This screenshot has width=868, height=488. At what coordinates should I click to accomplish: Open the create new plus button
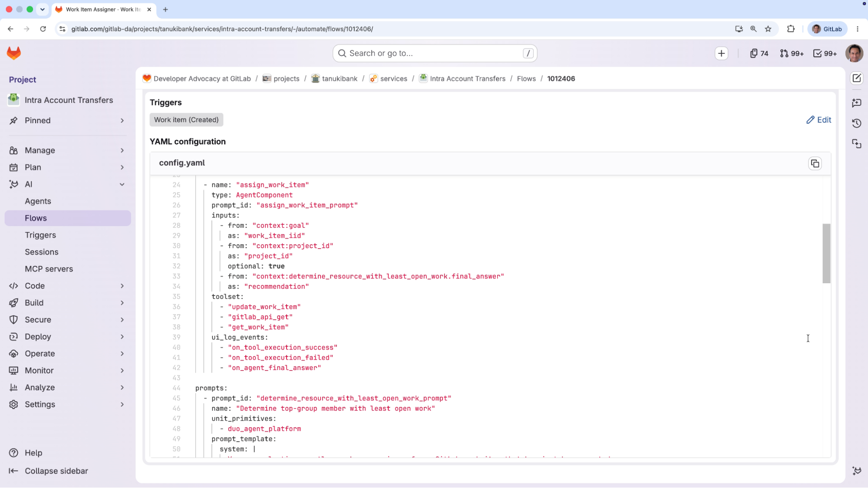tap(721, 53)
